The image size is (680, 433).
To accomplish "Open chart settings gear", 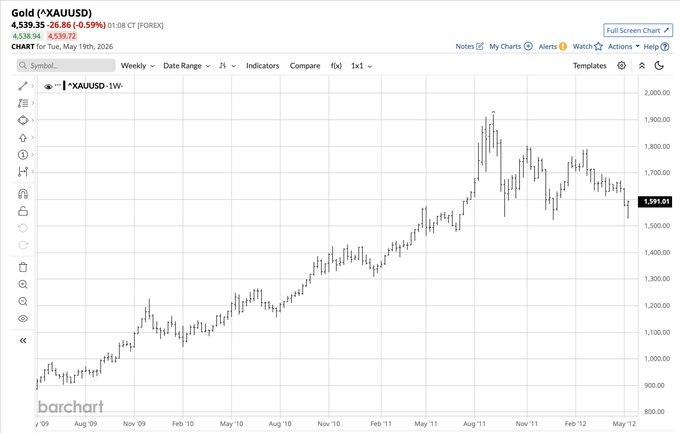I will pos(621,66).
